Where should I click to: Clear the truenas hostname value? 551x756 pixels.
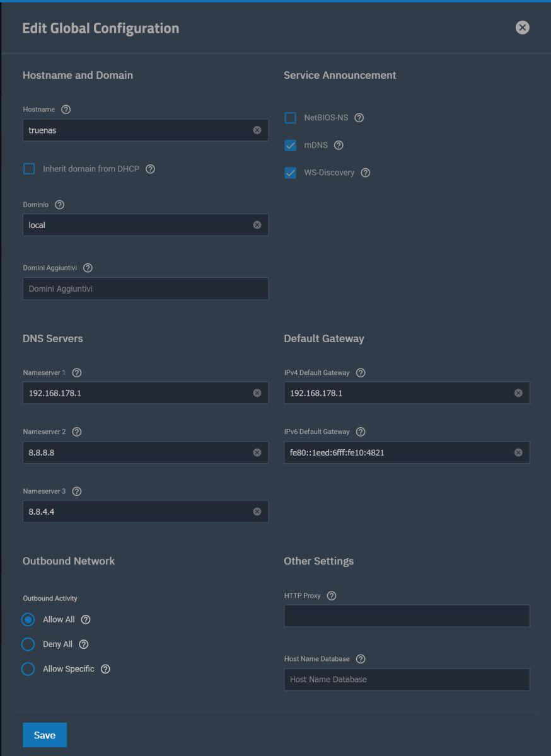[257, 130]
